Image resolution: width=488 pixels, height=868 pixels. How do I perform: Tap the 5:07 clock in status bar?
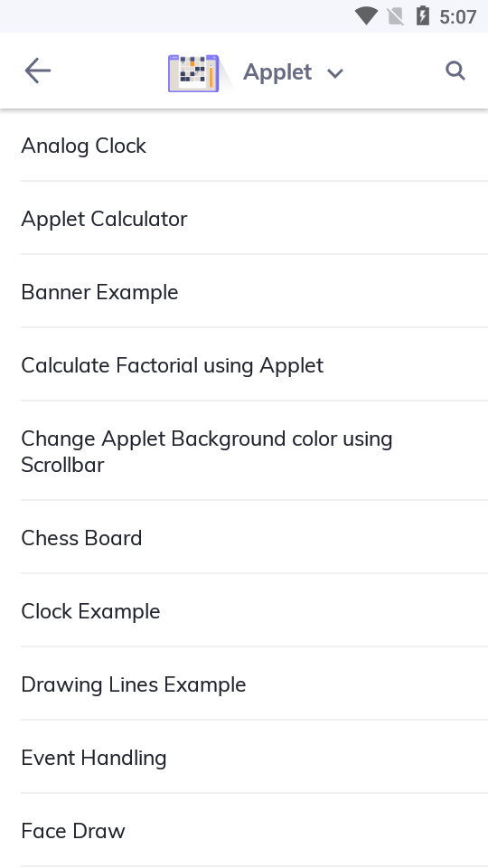click(457, 16)
